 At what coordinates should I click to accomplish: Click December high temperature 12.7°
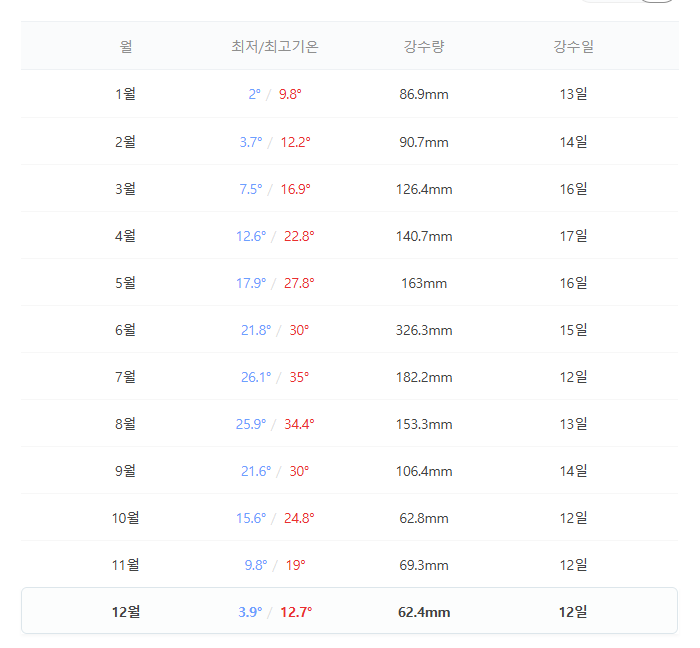[x=296, y=612]
